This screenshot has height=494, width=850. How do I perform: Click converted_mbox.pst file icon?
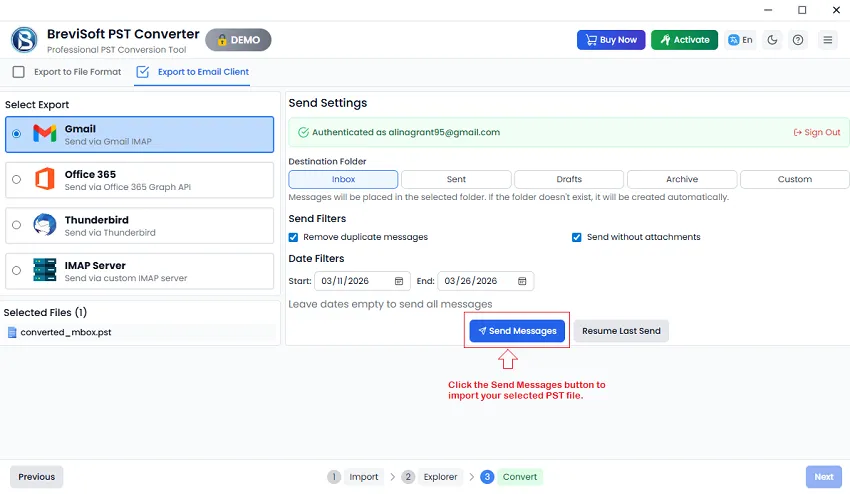pos(12,332)
